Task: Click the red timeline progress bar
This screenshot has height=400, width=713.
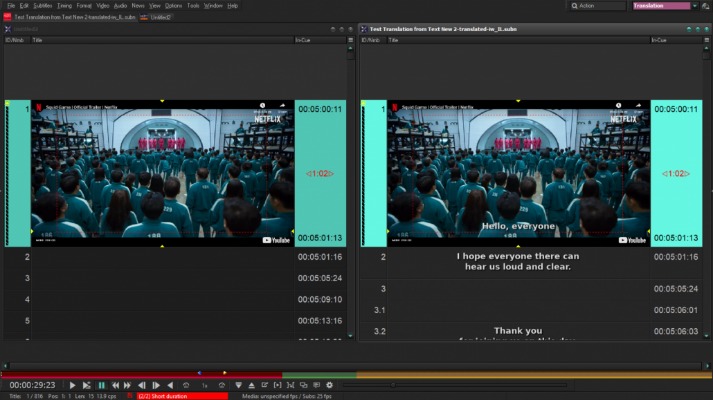Action: pyautogui.click(x=140, y=376)
